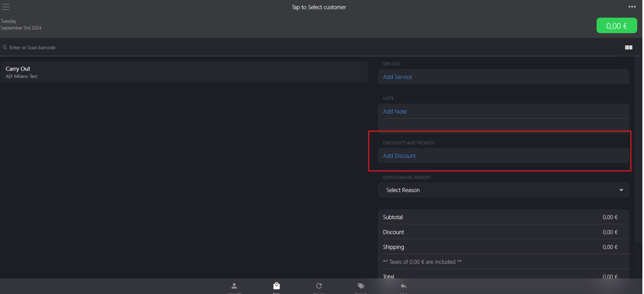Open the three-dots more options menu
Image resolution: width=644 pixels, height=294 pixels.
632,6
